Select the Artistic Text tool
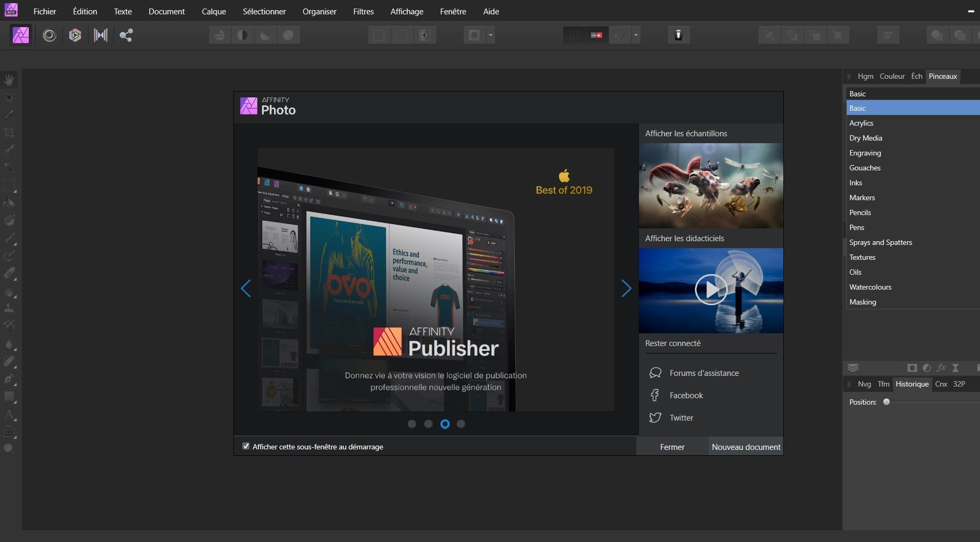This screenshot has height=542, width=980. pos(9,414)
